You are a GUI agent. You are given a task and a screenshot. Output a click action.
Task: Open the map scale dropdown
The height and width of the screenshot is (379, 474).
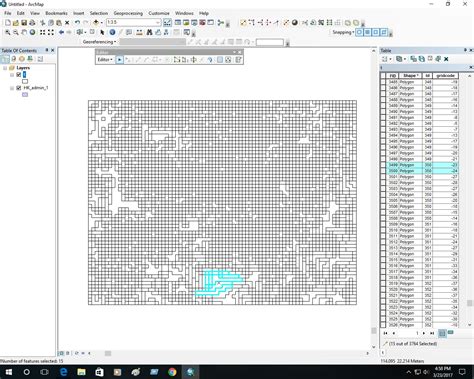[158, 22]
